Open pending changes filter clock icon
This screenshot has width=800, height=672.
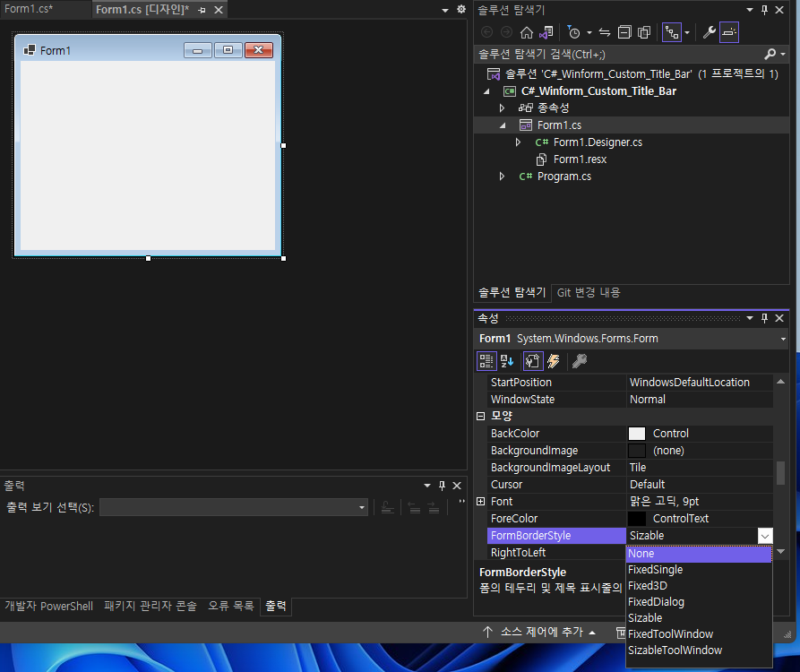(x=574, y=32)
